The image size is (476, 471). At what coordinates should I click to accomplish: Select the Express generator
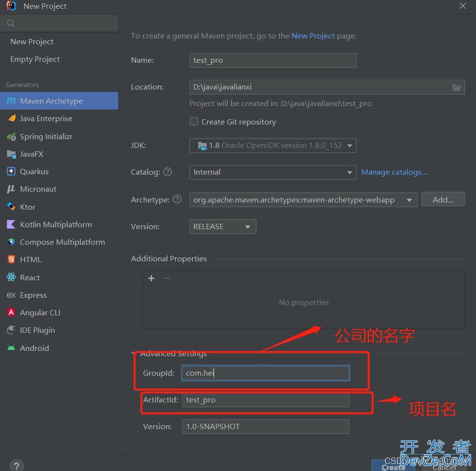point(59,295)
